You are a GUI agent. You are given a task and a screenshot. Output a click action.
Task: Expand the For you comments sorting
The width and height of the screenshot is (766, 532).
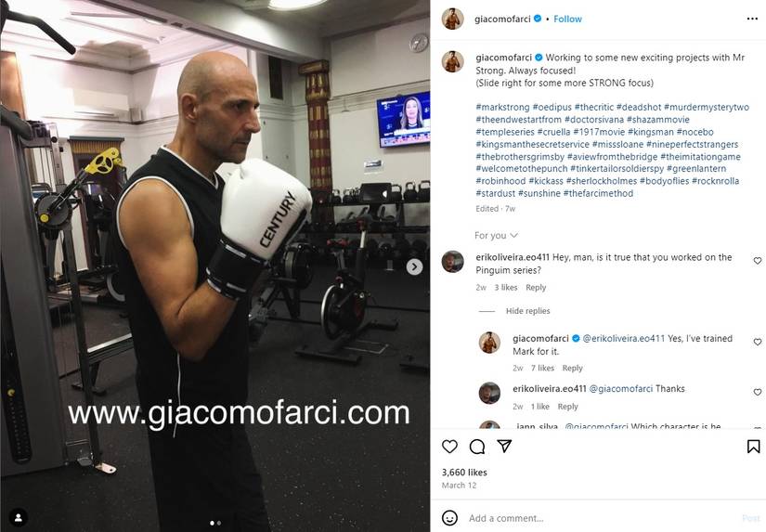[x=496, y=236]
